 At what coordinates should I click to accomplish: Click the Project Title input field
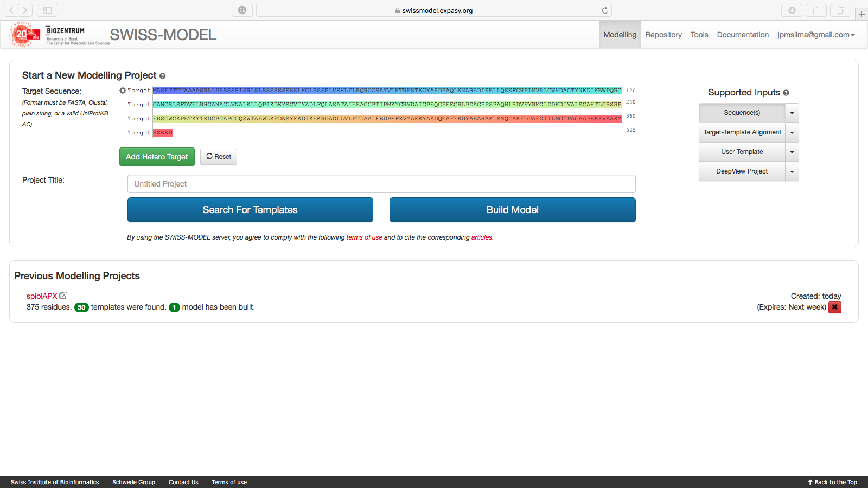(x=381, y=184)
